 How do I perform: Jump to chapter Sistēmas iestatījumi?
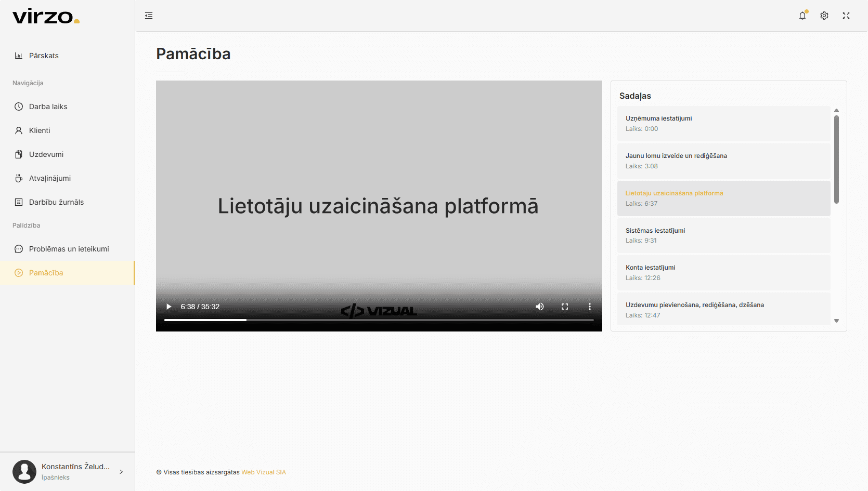tap(724, 235)
